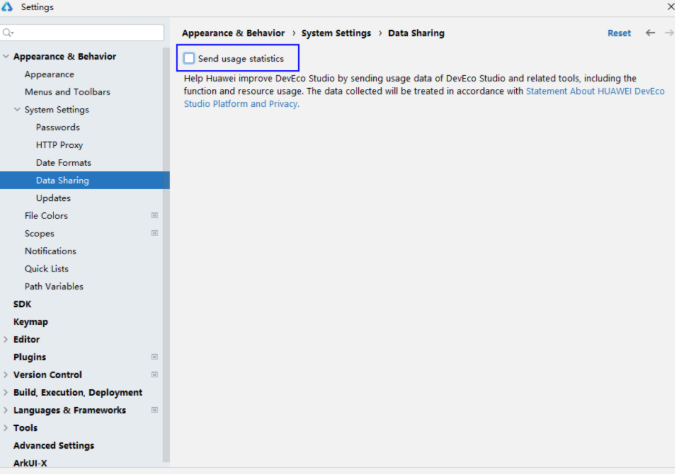Expand Build, Execution, Deployment section
Viewport: 675px width, 474px height.
pyautogui.click(x=6, y=392)
